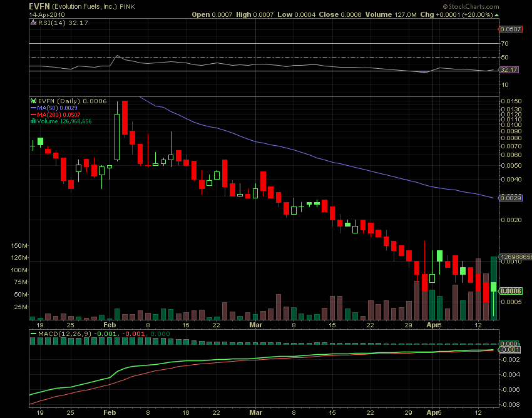Click the Close 0.0006 header value
Image resolution: width=532 pixels, height=418 pixels.
pos(340,14)
